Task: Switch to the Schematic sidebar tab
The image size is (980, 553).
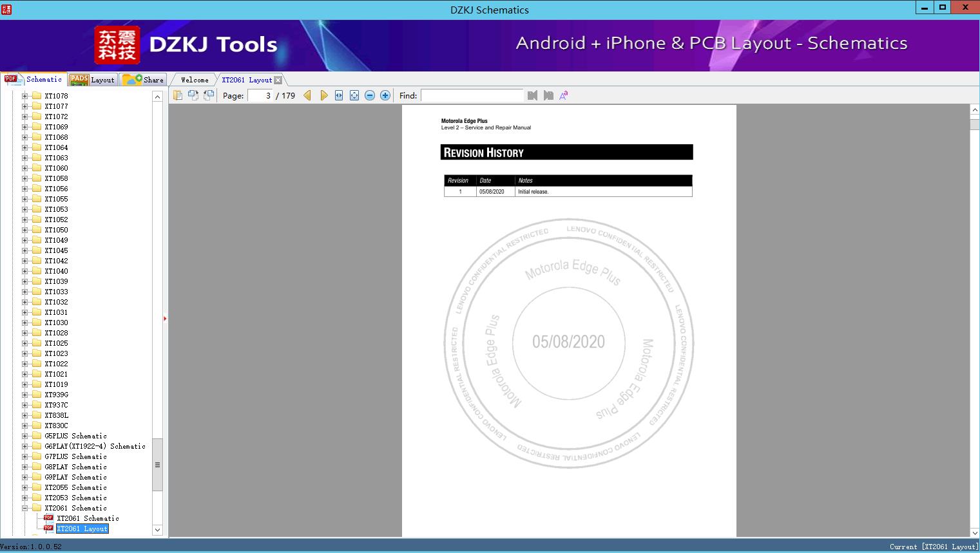Action: coord(34,79)
